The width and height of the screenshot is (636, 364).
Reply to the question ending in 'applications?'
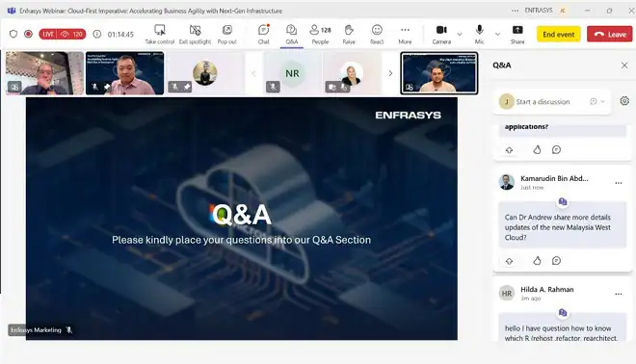click(557, 149)
